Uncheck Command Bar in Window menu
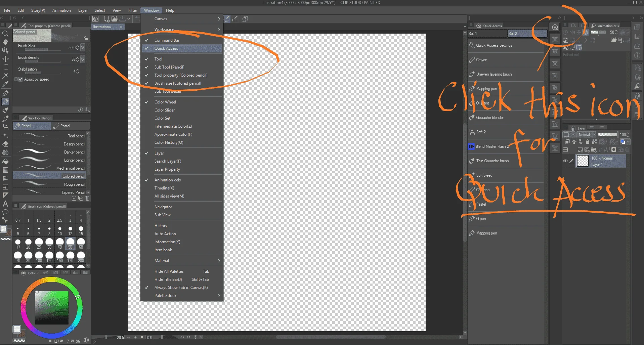644x345 pixels. click(x=182, y=40)
